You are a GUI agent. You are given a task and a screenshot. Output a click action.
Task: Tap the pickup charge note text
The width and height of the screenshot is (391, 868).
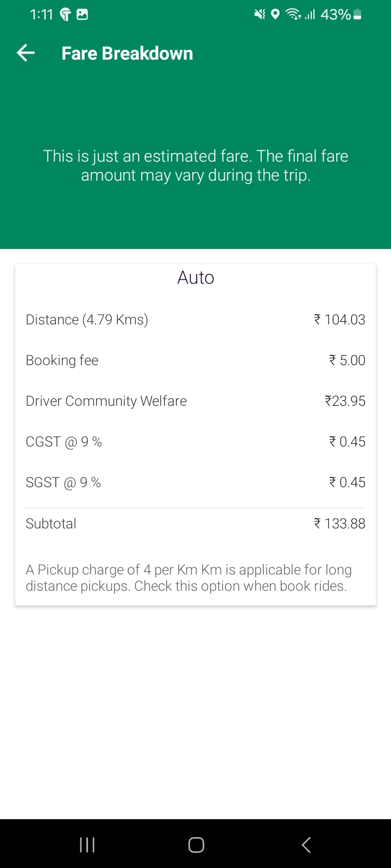click(x=188, y=578)
